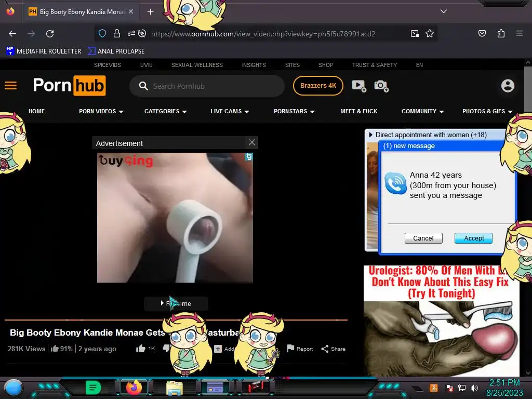This screenshot has width=532, height=399.
Task: Expand the COMMUNITY dropdown
Action: 422,111
